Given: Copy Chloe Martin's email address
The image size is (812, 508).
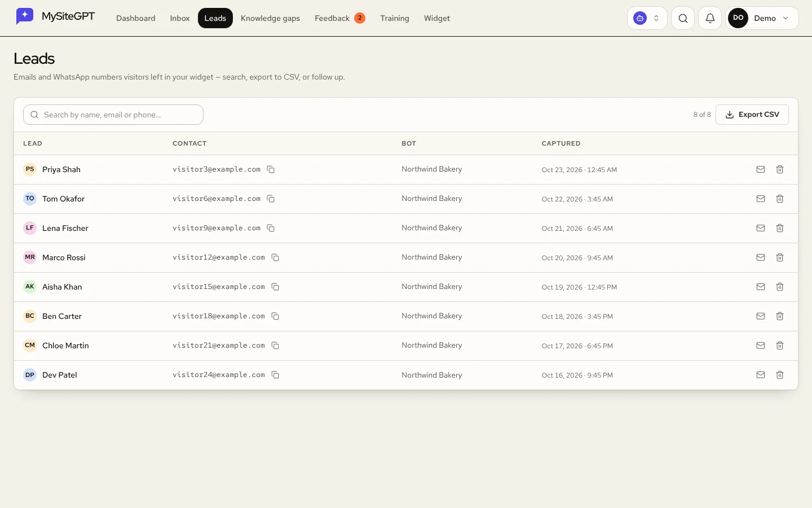Looking at the screenshot, I should [x=275, y=345].
